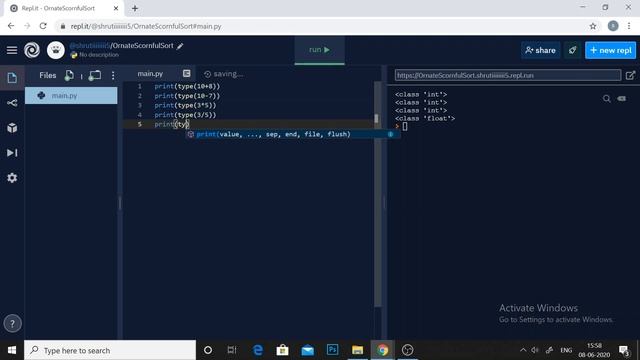
Task: Click browser back arrow
Action: pos(11,26)
